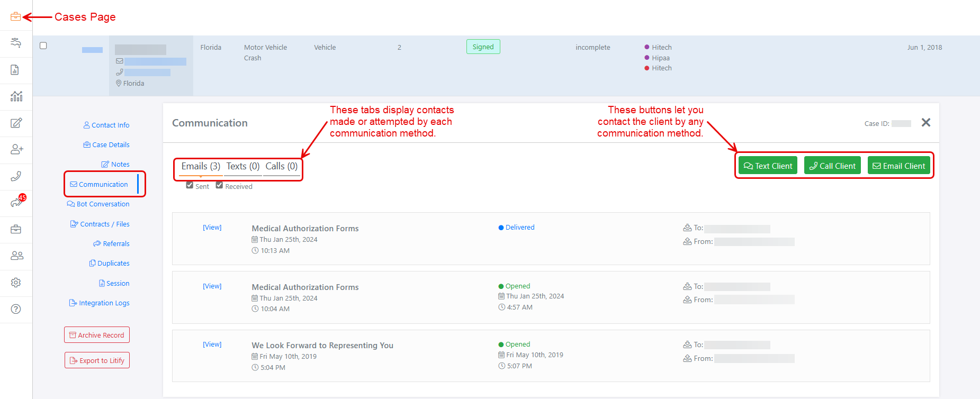Click the share icon with 45 badge
This screenshot has width=980, height=399.
[x=16, y=203]
